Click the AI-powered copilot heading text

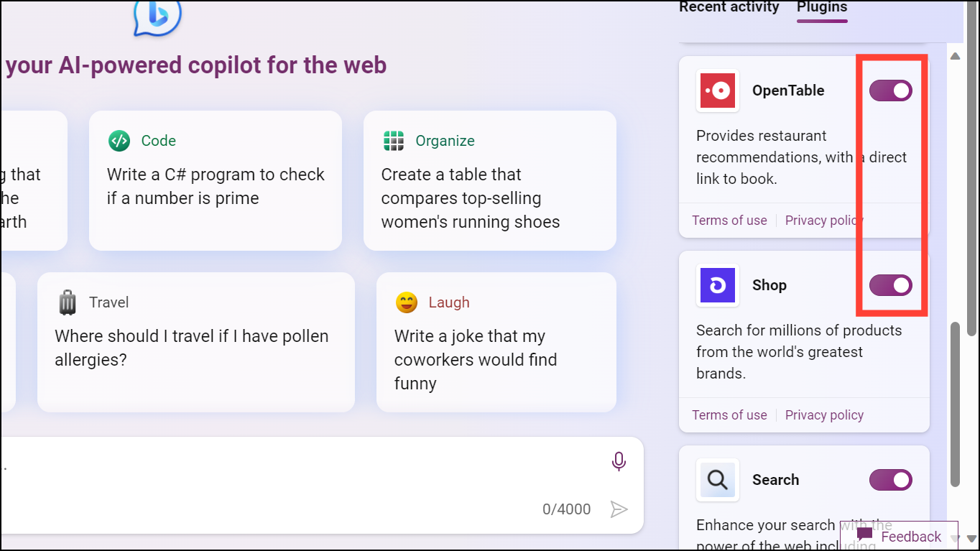coord(195,65)
